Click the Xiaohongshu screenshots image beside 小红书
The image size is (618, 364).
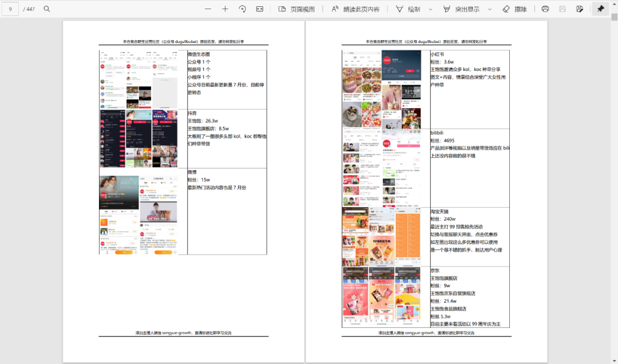click(x=382, y=89)
